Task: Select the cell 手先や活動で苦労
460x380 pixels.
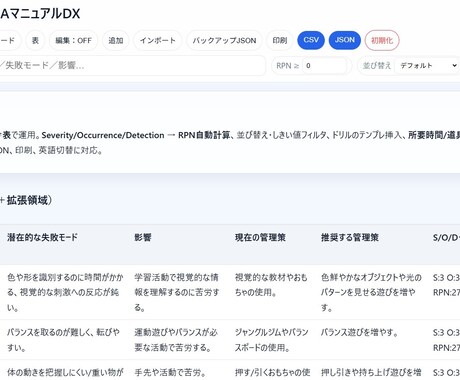Action: coord(170,372)
